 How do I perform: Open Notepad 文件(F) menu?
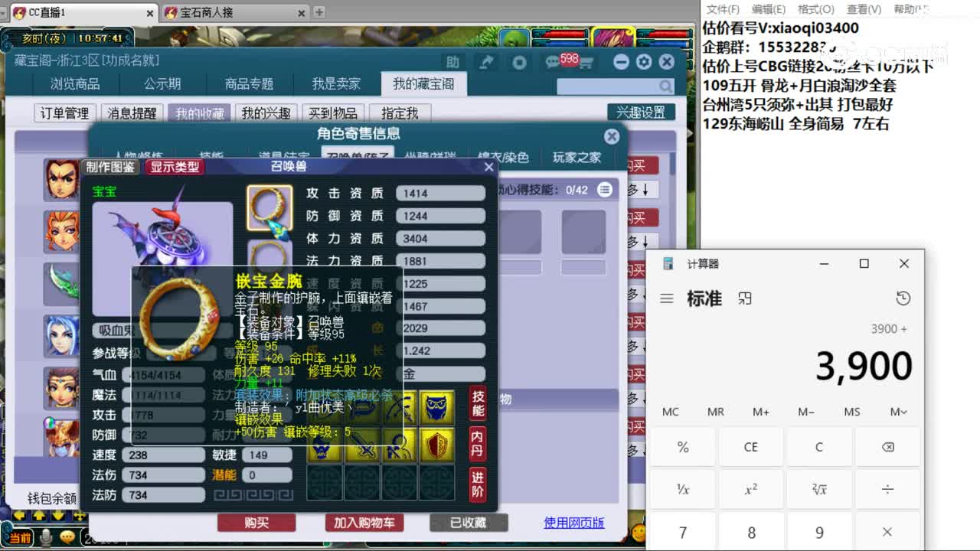coord(723,9)
